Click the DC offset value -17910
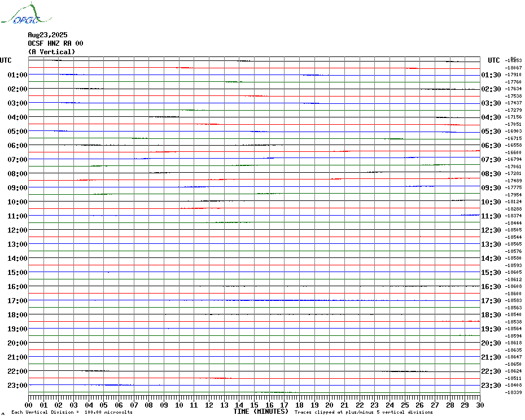This screenshot has height=420, width=525. tap(513, 75)
